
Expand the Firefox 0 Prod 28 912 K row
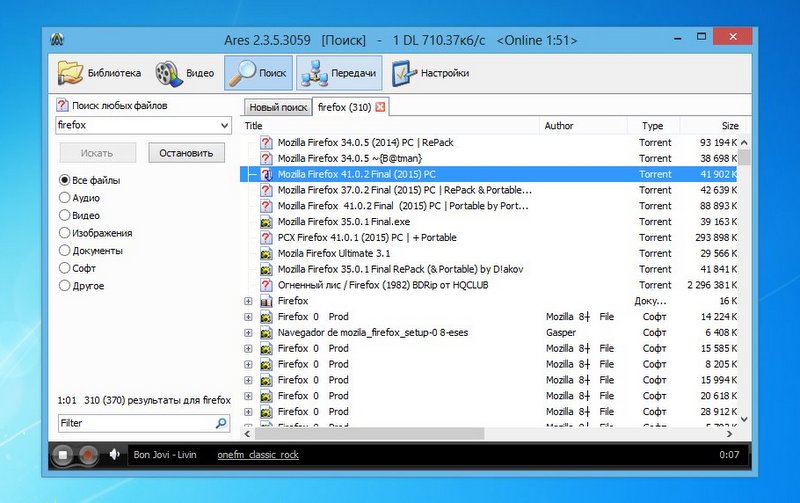pos(248,412)
